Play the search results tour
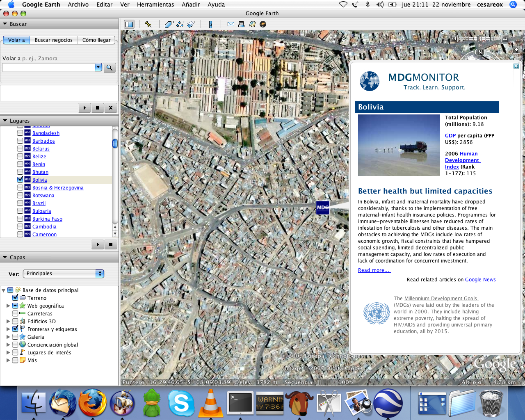This screenshot has width=525, height=420. [x=84, y=108]
